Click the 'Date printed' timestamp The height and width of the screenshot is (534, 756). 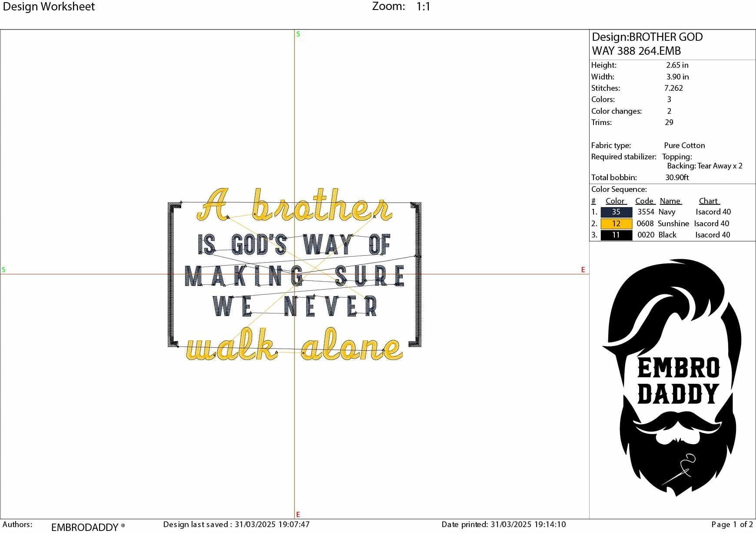coord(504,524)
